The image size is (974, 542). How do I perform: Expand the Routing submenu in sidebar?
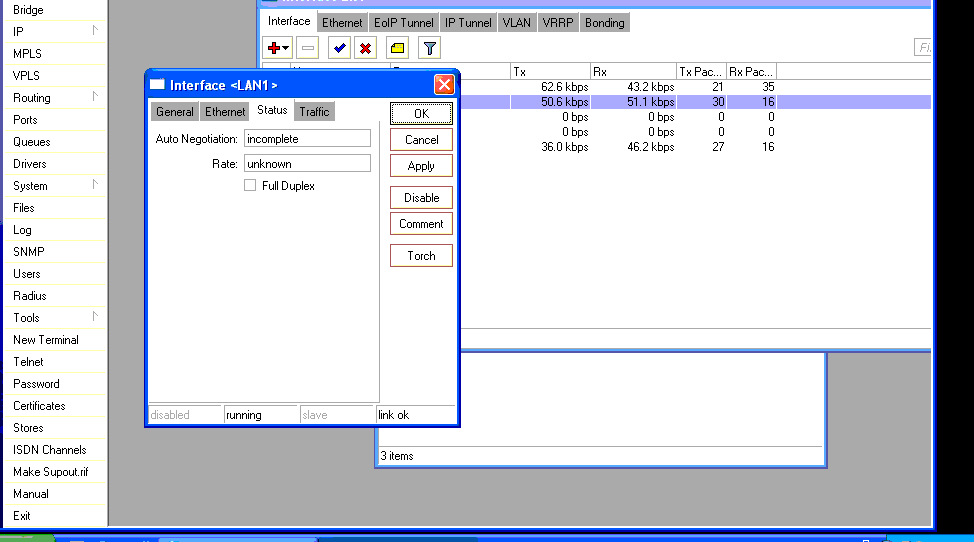(x=54, y=98)
